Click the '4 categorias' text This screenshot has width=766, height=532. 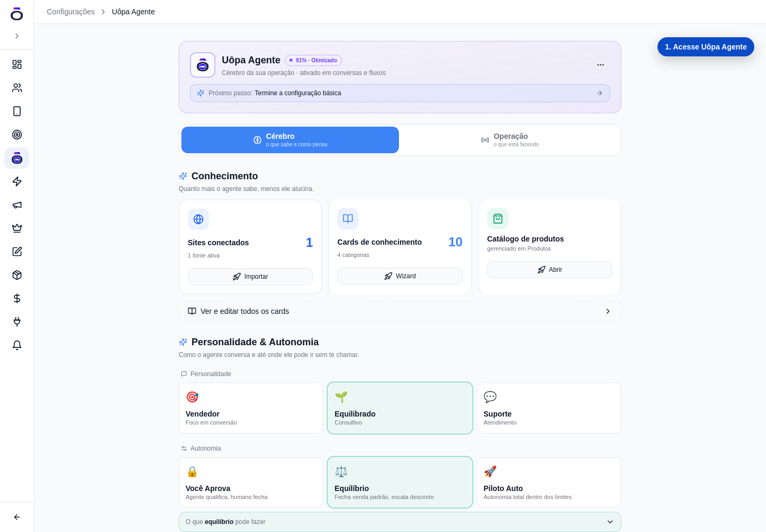tap(353, 255)
